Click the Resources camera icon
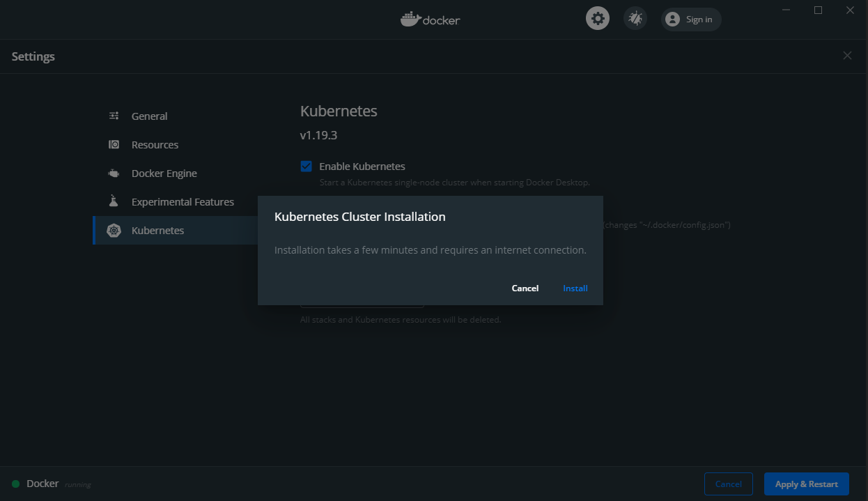 click(114, 145)
